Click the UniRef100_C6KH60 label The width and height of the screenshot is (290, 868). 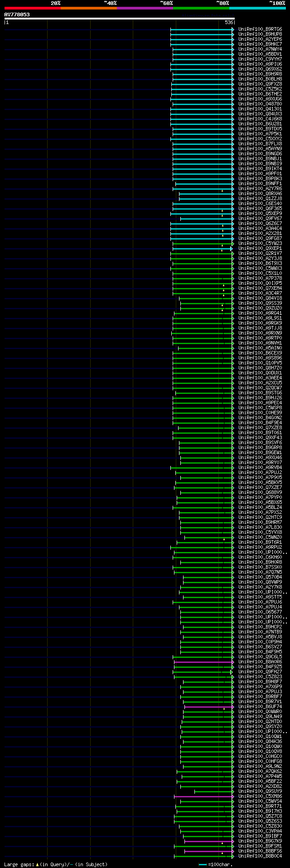260,557
